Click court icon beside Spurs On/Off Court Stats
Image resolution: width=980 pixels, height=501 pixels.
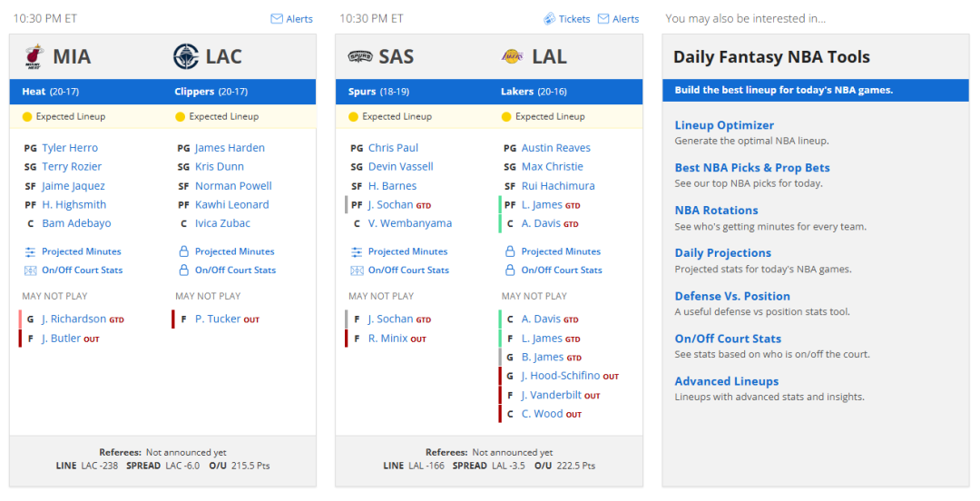[357, 270]
